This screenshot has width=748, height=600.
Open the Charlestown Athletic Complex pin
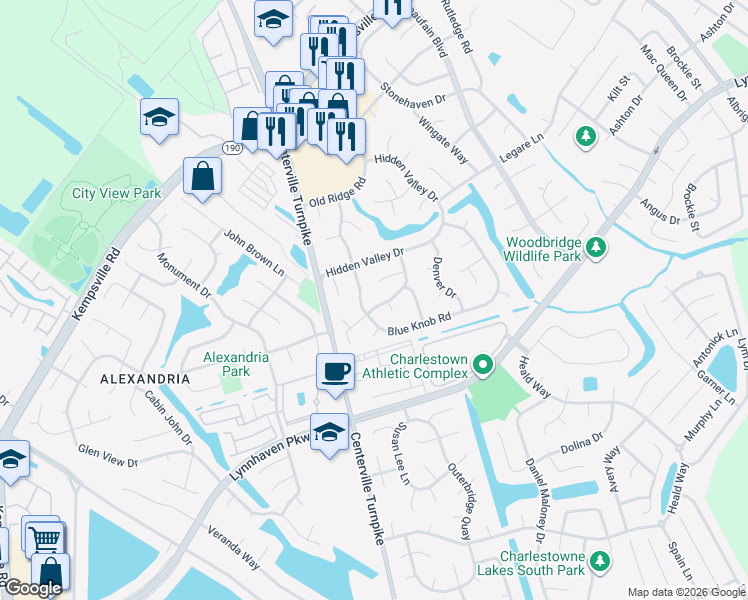[483, 365]
